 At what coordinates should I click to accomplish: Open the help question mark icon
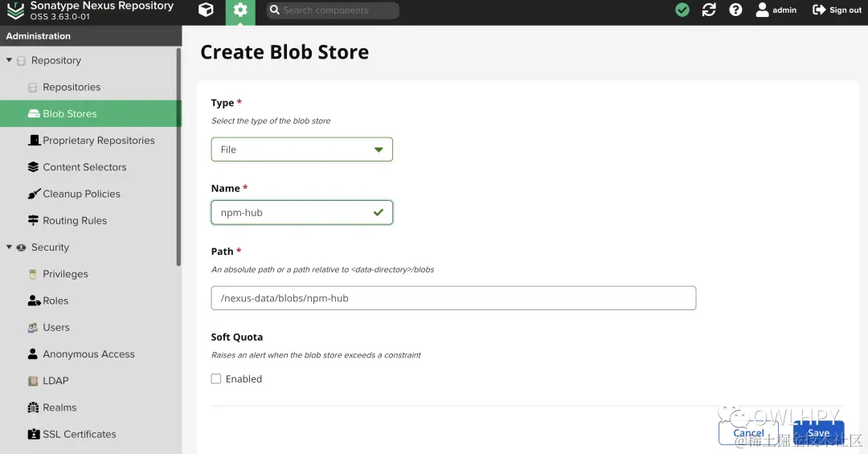[735, 10]
